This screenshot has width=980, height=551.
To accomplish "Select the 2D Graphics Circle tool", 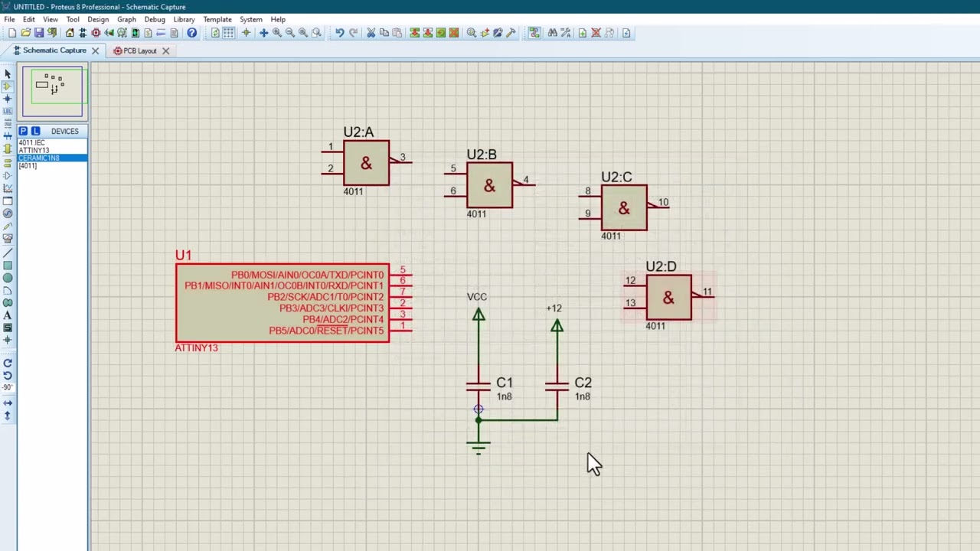I will pyautogui.click(x=8, y=278).
